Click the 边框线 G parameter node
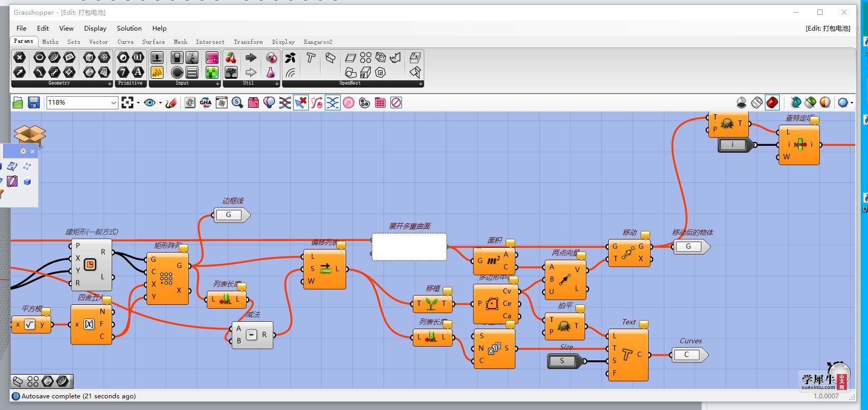Image resolution: width=868 pixels, height=410 pixels. coord(231,215)
